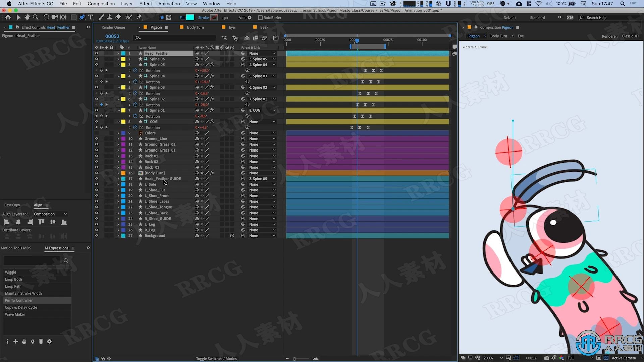644x362 pixels.
Task: Click the timeline layer search field
Action: tap(174, 38)
